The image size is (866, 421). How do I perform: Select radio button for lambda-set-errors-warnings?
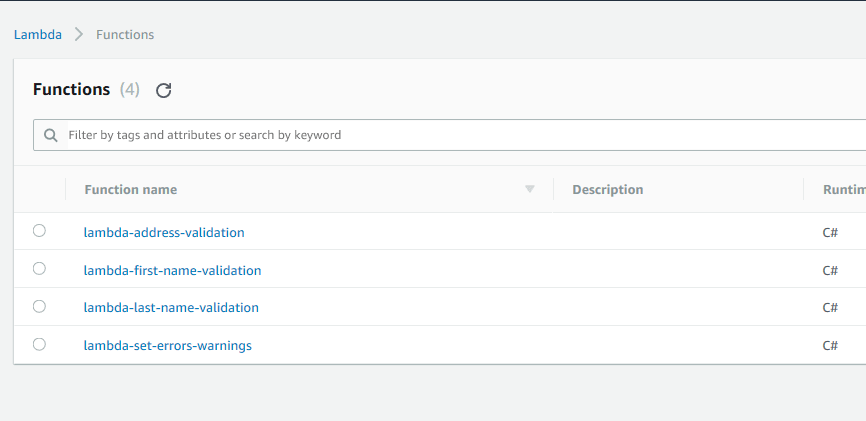click(39, 344)
